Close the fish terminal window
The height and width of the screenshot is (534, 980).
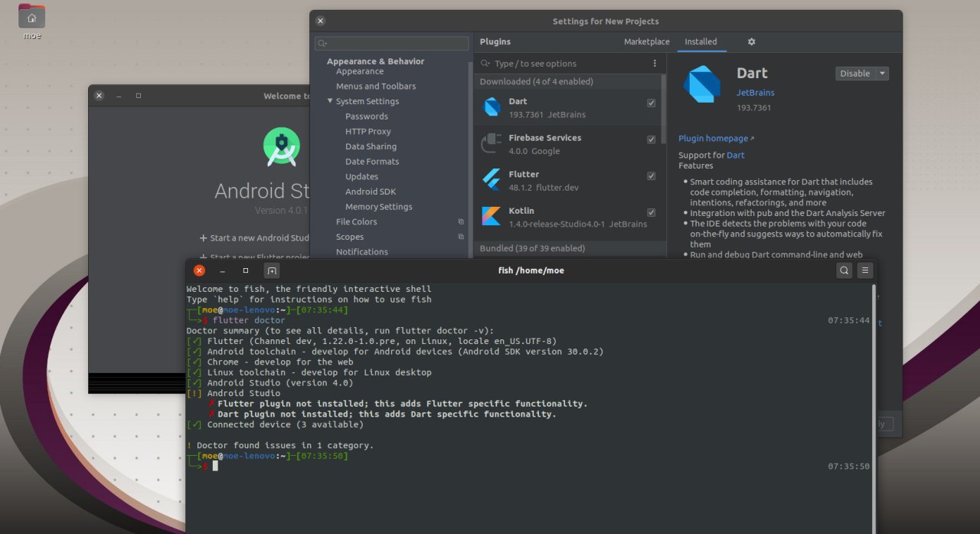[199, 270]
